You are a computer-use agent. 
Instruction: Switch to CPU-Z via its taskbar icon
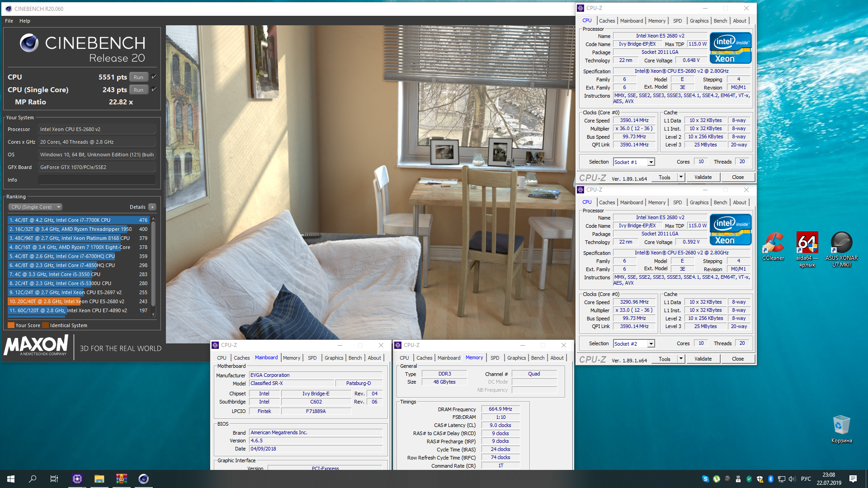pos(77,479)
